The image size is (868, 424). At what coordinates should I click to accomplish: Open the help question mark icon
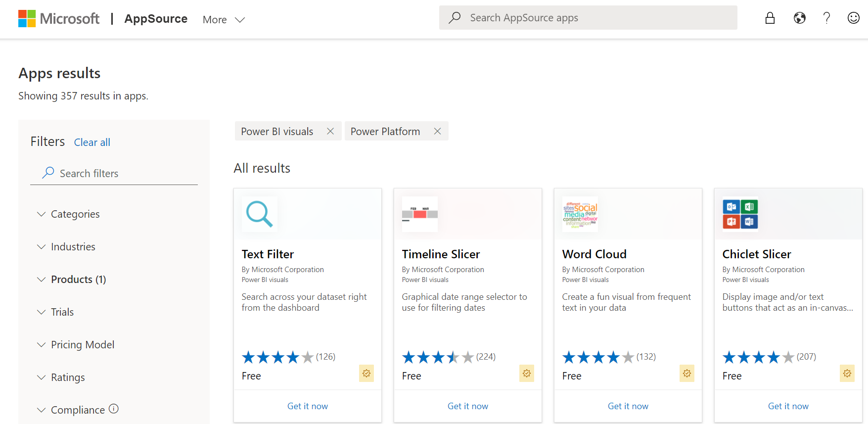826,18
